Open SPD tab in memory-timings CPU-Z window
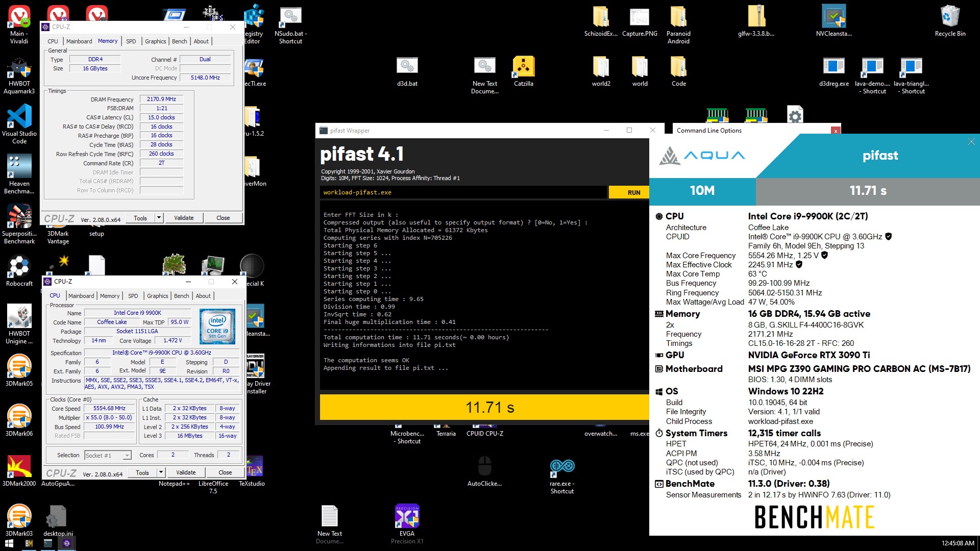 coord(131,41)
